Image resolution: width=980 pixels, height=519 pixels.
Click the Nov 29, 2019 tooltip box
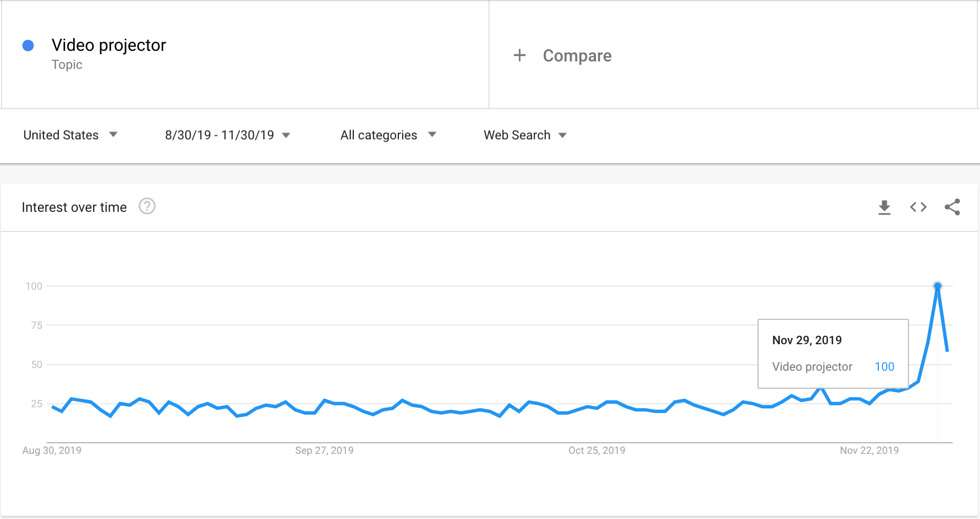coord(833,353)
